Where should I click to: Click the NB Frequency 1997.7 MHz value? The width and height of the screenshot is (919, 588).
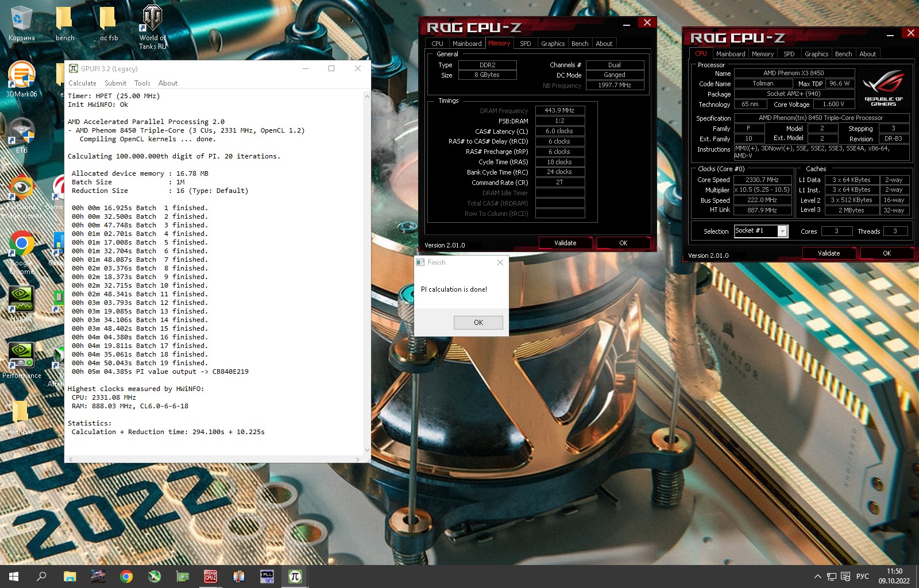coord(615,85)
